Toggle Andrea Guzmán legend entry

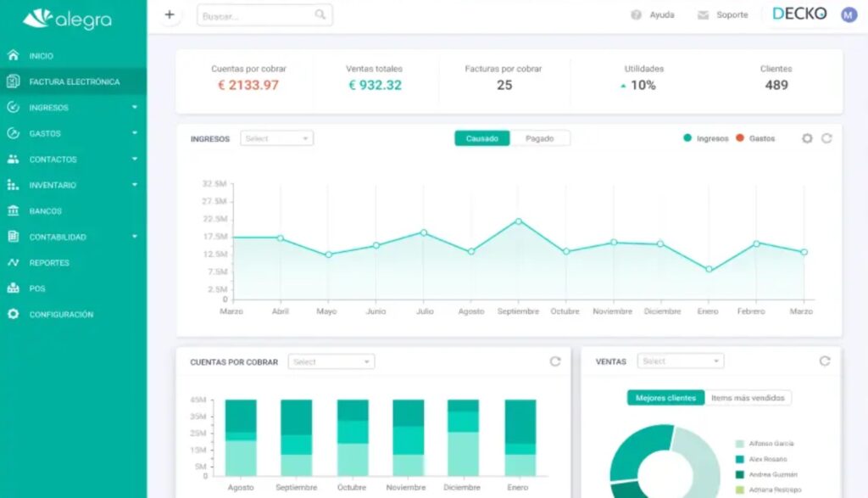[766, 475]
